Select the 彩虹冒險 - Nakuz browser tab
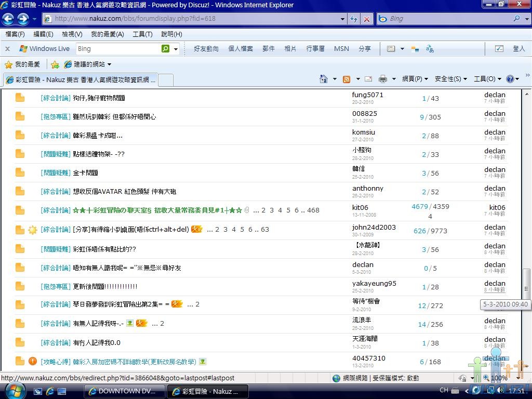This screenshot has width=532, height=399. pos(81,79)
